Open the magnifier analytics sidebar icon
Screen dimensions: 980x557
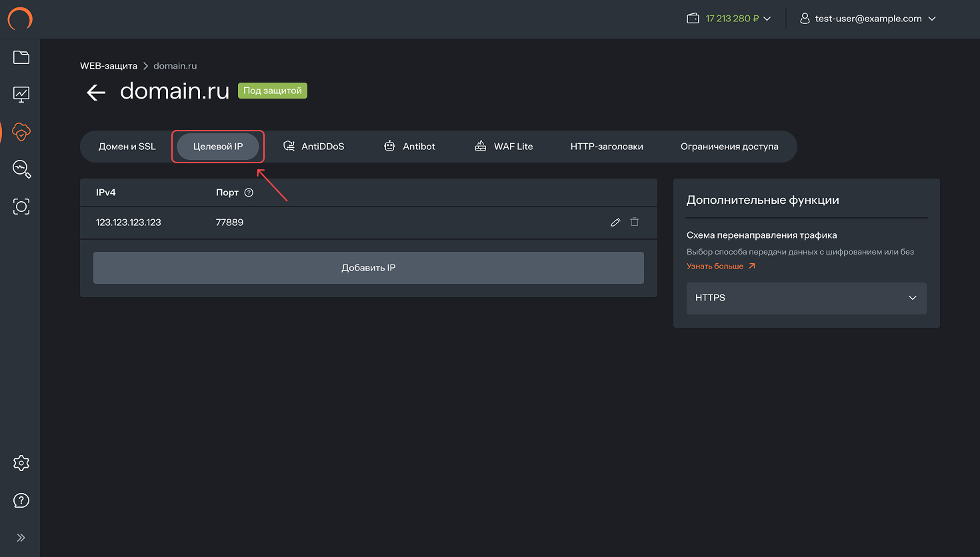pyautogui.click(x=21, y=169)
